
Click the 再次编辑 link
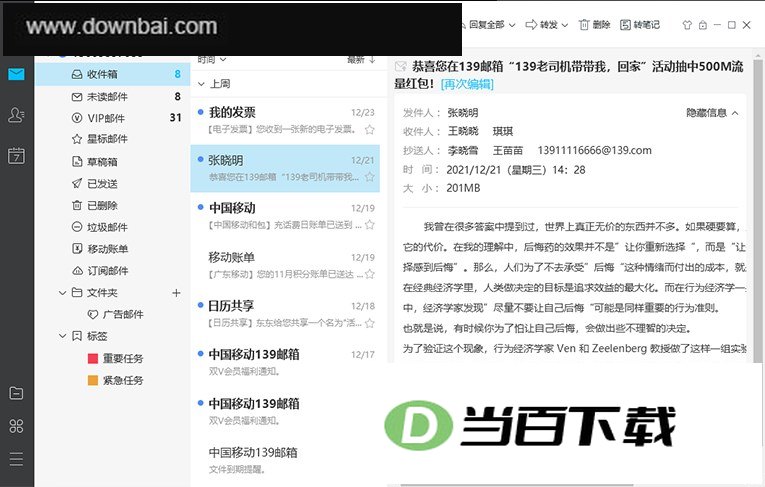[x=467, y=84]
